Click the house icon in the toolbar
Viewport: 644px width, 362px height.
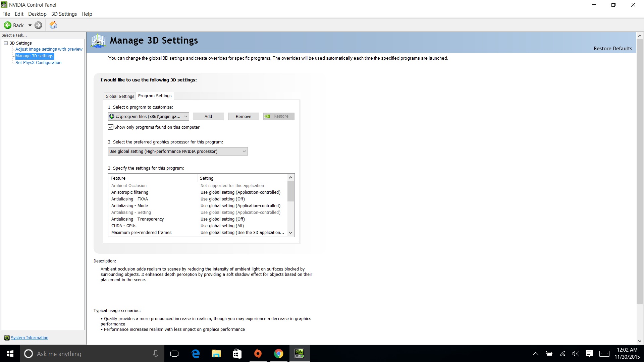(53, 25)
